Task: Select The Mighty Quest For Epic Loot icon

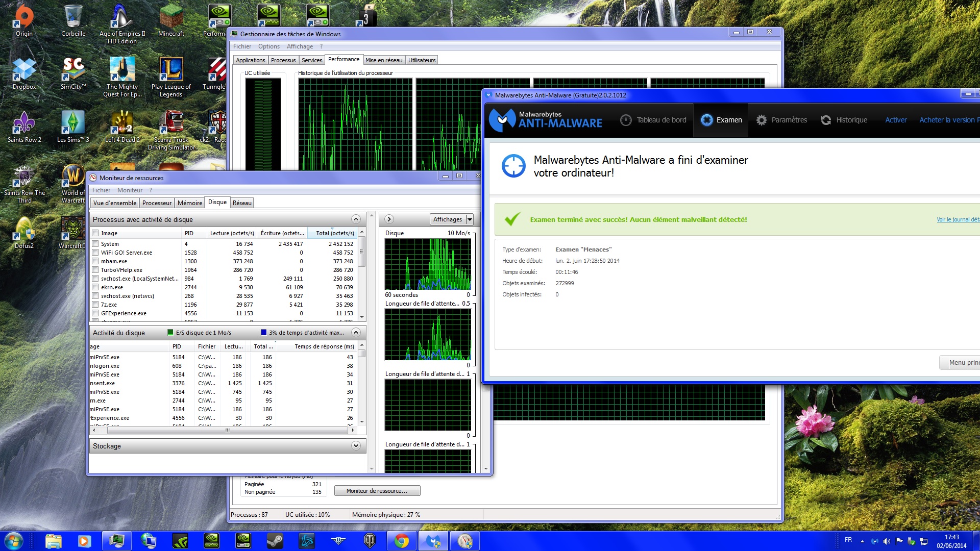Action: pyautogui.click(x=122, y=77)
